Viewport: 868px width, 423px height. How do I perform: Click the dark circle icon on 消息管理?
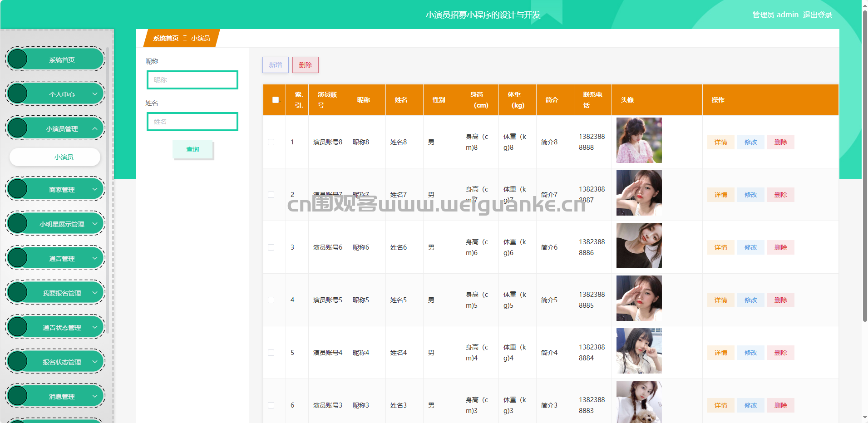[x=18, y=396]
